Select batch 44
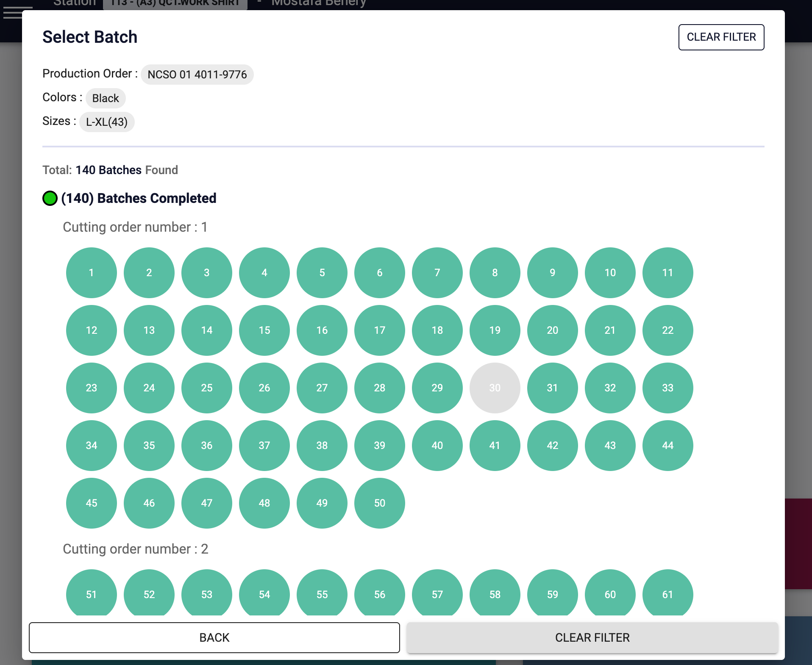 pyautogui.click(x=668, y=446)
